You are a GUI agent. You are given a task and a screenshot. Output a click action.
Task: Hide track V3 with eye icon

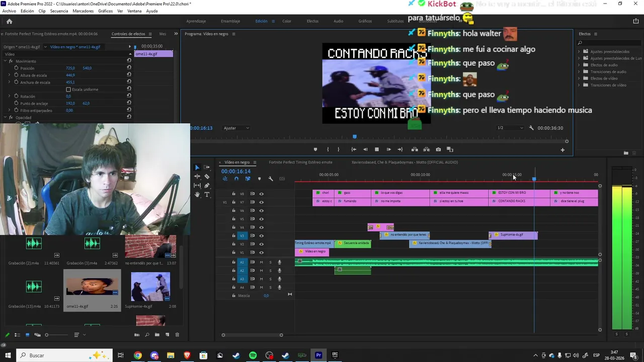[x=261, y=236]
